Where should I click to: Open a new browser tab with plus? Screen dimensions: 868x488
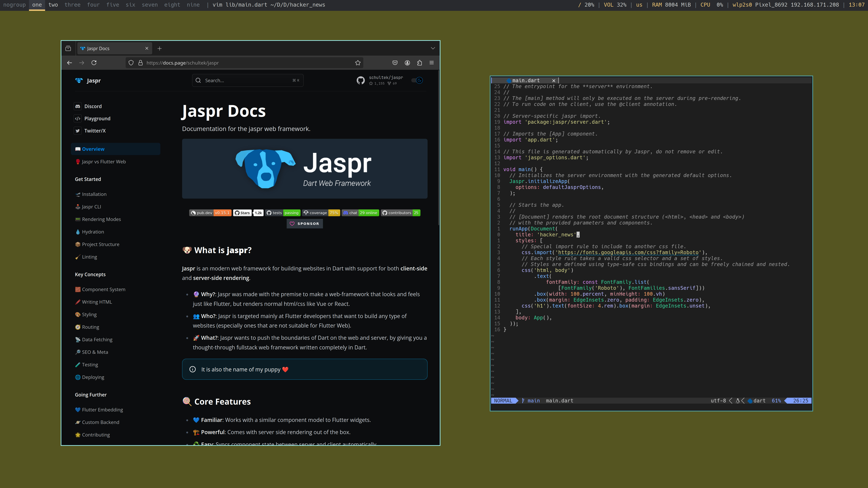159,48
